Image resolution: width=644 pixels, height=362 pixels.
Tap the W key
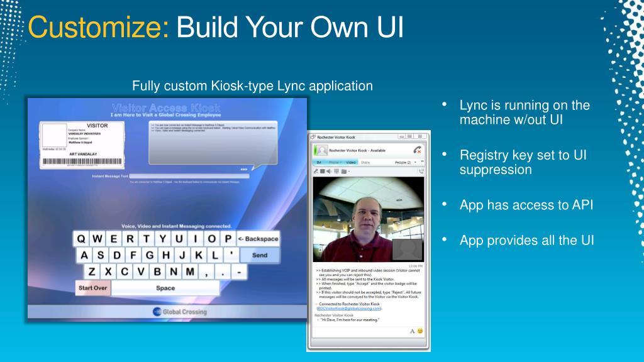pos(97,239)
